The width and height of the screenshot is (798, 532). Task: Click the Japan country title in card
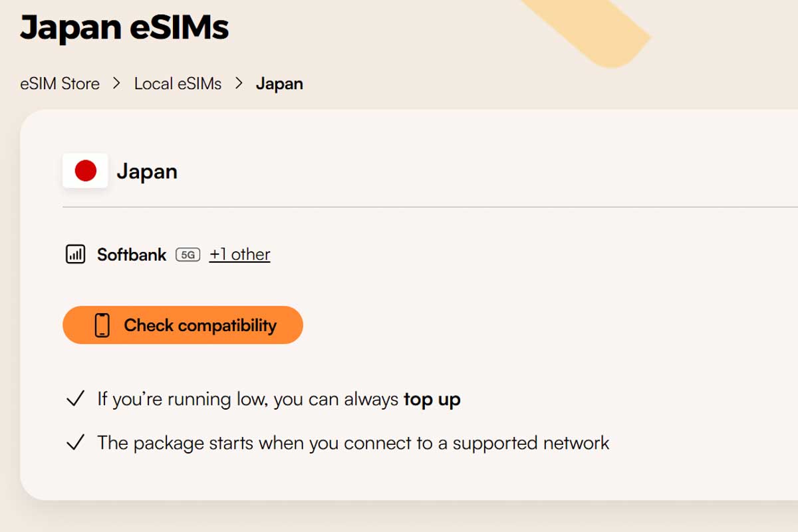147,172
